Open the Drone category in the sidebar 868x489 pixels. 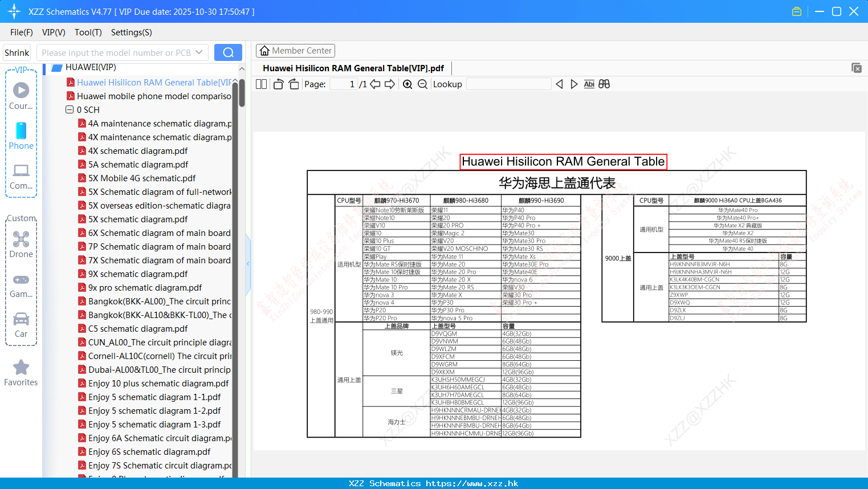(x=21, y=244)
